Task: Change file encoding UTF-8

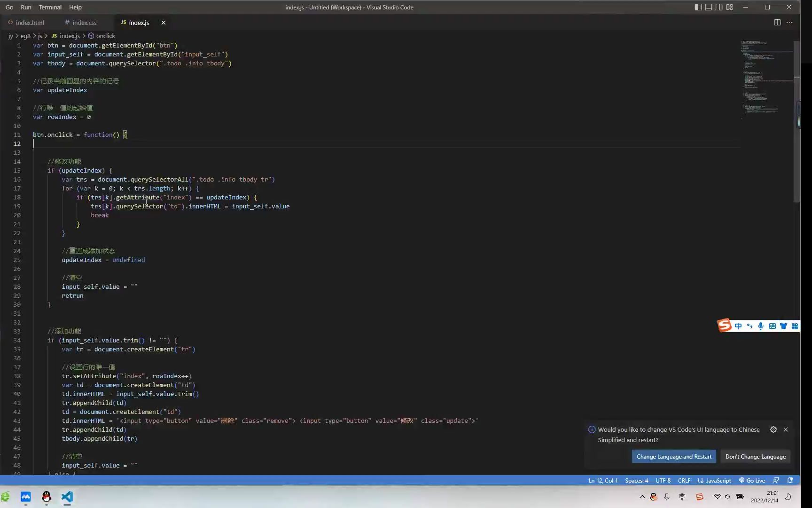Action: pos(663,480)
